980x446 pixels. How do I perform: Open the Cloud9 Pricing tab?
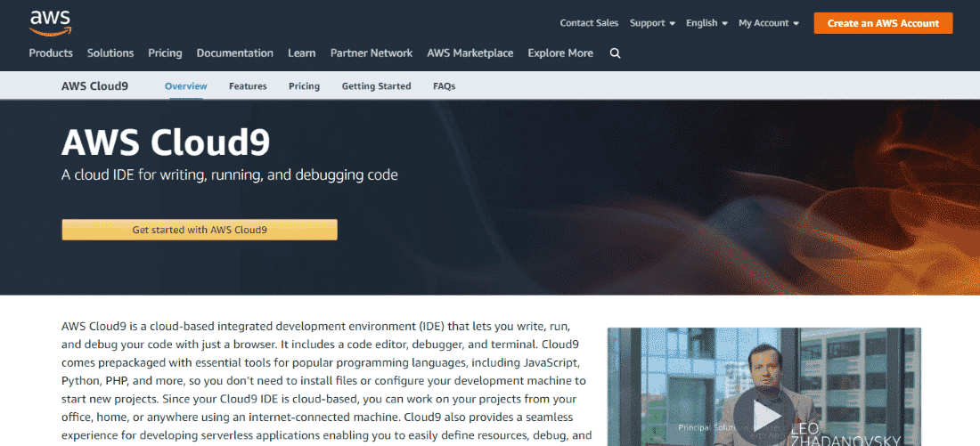click(x=305, y=86)
